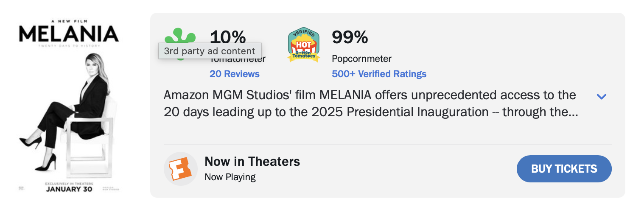Click the MELANIA title on the poster
Viewport: 644px width, 207px height.
pyautogui.click(x=69, y=34)
